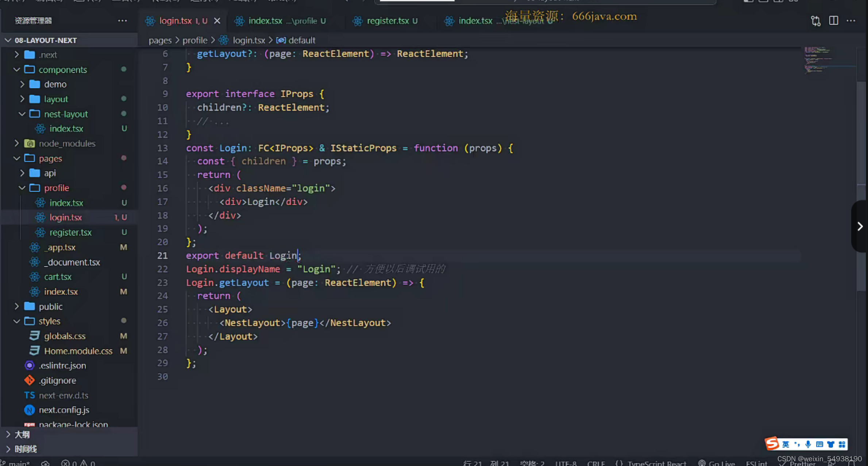The height and width of the screenshot is (466, 868).
Task: Click UTF-8 encoding in status bar
Action: click(566, 463)
